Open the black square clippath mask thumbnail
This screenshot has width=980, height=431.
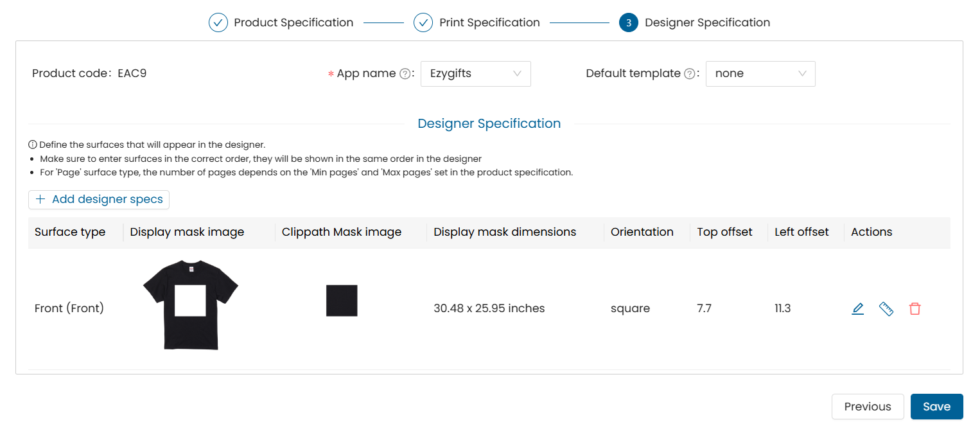pos(342,301)
